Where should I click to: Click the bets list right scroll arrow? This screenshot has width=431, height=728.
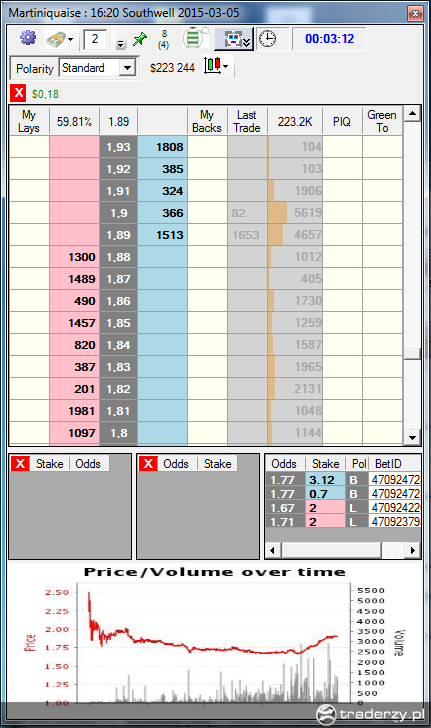[x=412, y=551]
